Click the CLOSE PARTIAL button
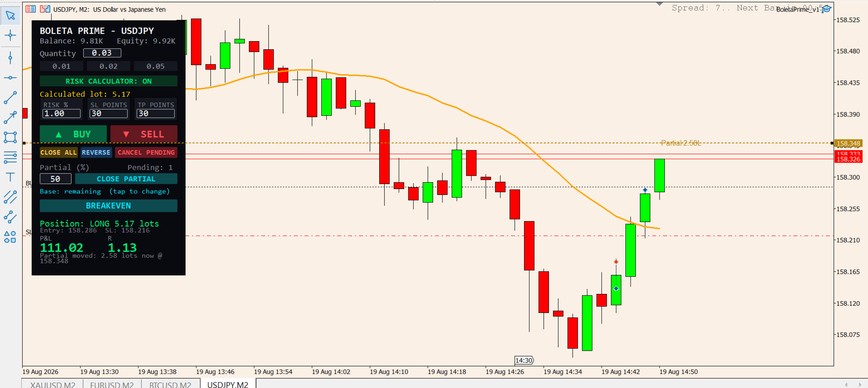Viewport: 868px width, 388px height. tap(126, 179)
